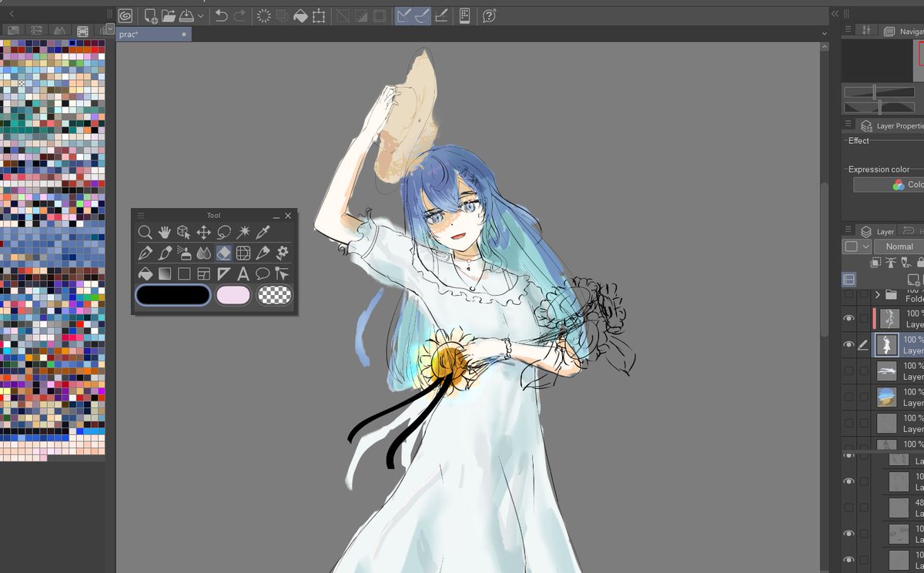
Task: Toggle Snap to Ruler
Action: pos(404,15)
